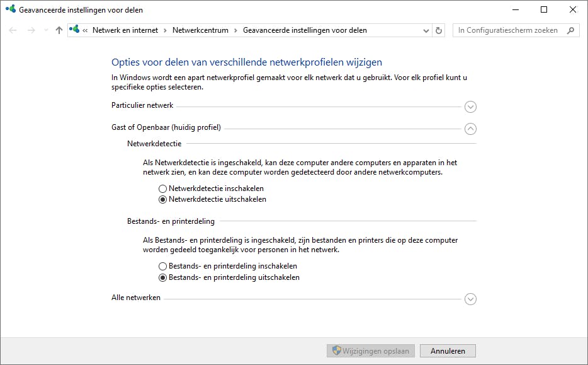Select Netwerkdetectie uitschakelen
Screen dimensions: 588x365
pyautogui.click(x=163, y=199)
